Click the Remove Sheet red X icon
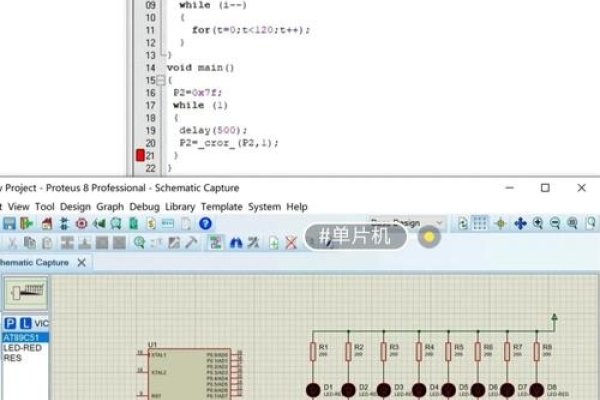 point(291,243)
